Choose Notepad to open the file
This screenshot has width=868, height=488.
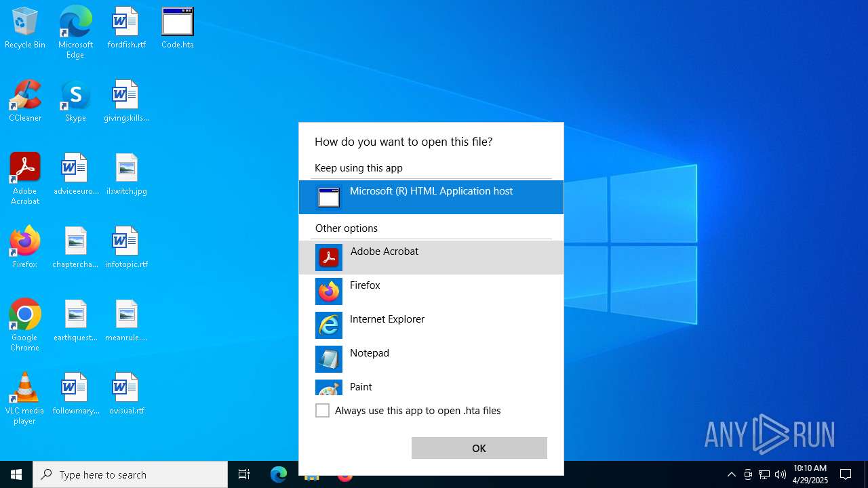pyautogui.click(x=431, y=359)
